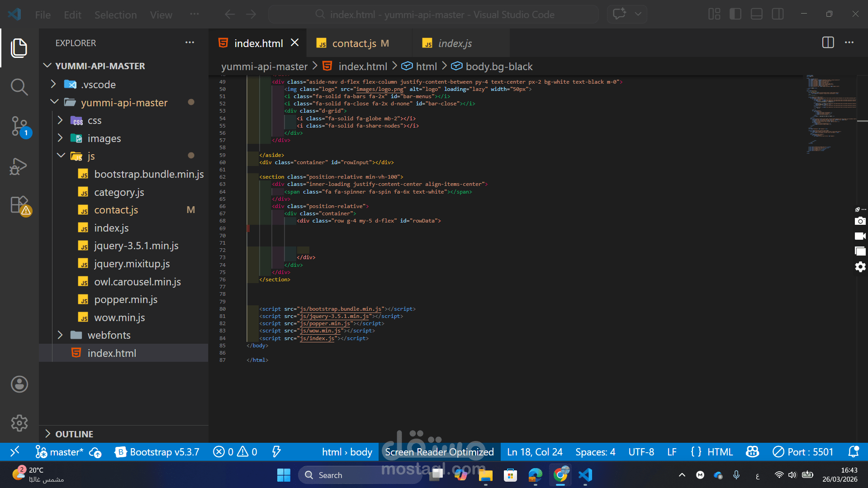This screenshot has width=868, height=488.
Task: Click the UTF-8 encoding selector
Action: pyautogui.click(x=641, y=452)
